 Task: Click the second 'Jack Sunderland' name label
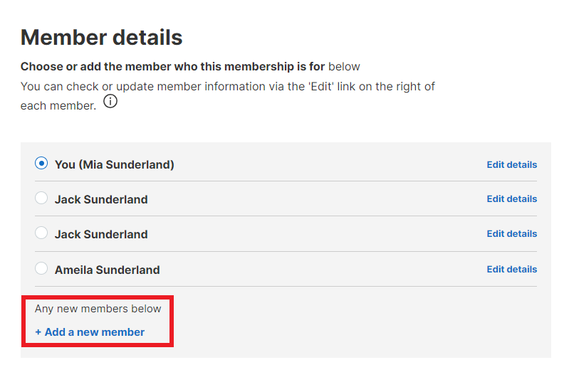tap(101, 234)
